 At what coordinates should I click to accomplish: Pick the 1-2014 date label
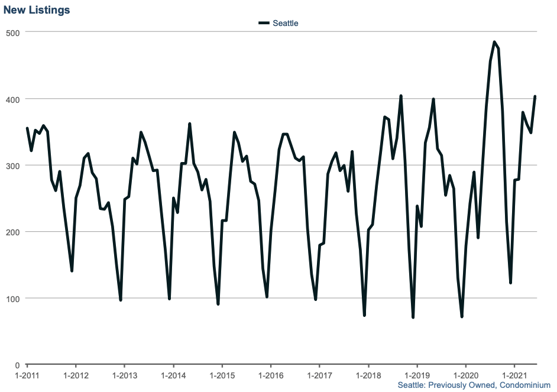pos(173,375)
